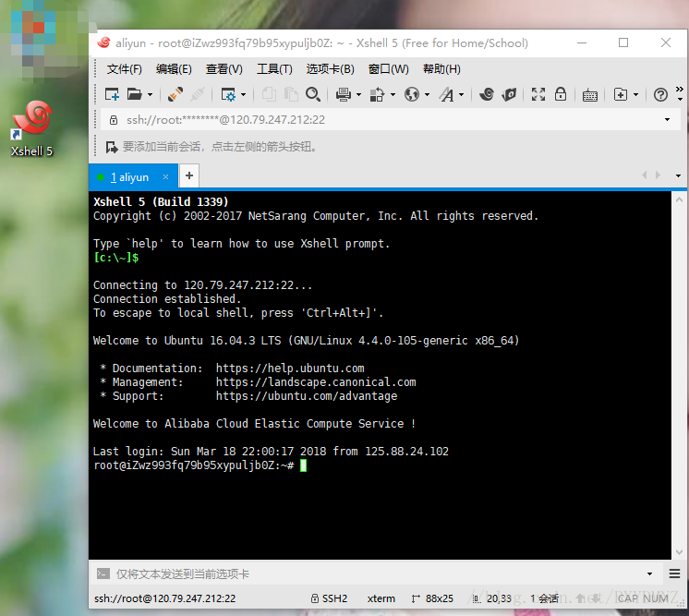This screenshot has height=616, width=689.
Task: Click the https://help.ubuntu.com text
Action: [290, 368]
